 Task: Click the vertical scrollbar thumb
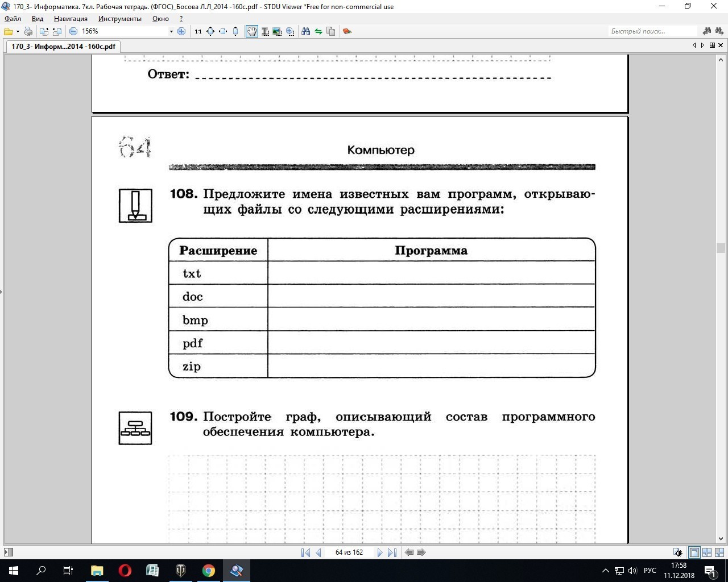721,248
